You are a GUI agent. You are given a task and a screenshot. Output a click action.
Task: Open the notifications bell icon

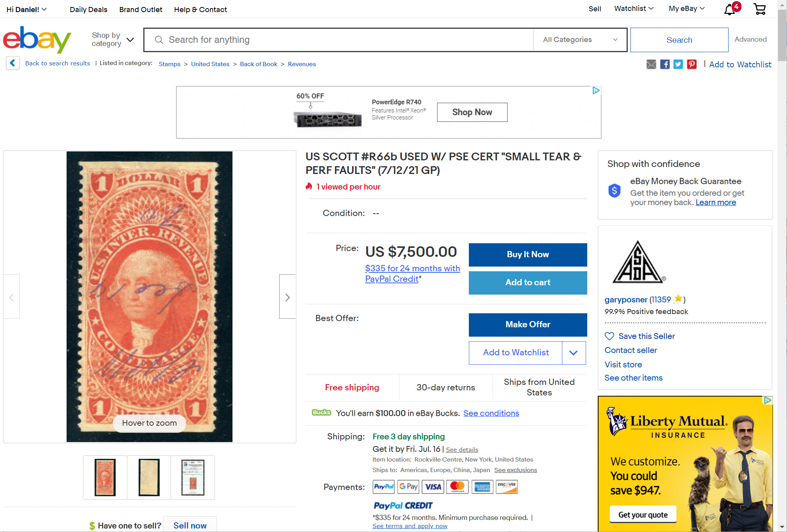point(730,9)
